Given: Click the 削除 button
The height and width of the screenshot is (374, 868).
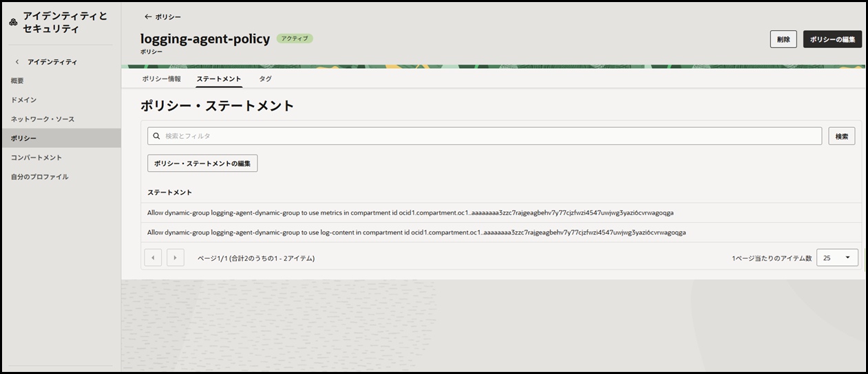Looking at the screenshot, I should coord(783,39).
